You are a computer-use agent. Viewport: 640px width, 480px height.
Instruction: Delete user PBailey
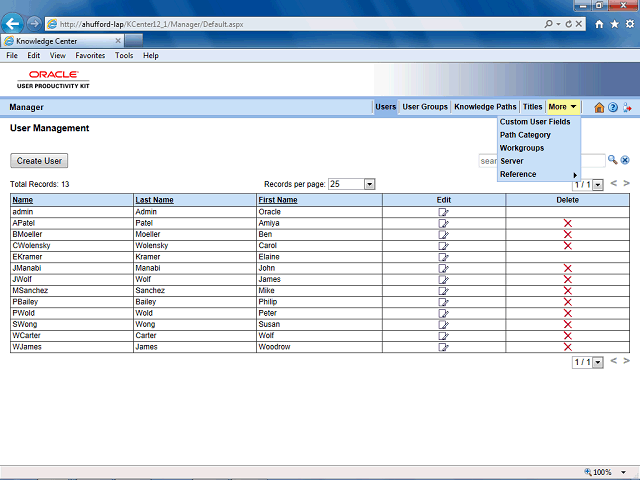(x=567, y=302)
